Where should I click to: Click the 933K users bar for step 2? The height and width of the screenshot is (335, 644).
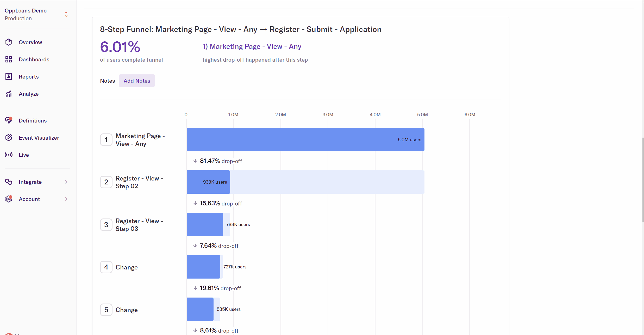pyautogui.click(x=208, y=182)
